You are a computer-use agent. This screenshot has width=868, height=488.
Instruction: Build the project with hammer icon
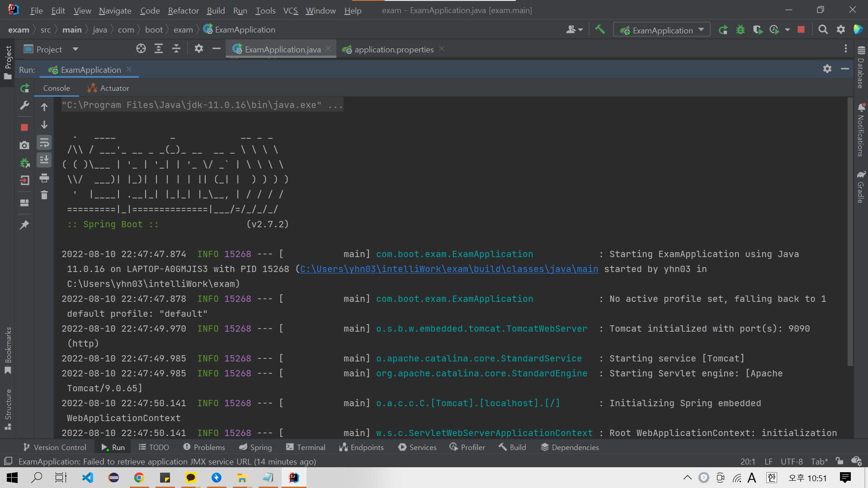(600, 30)
